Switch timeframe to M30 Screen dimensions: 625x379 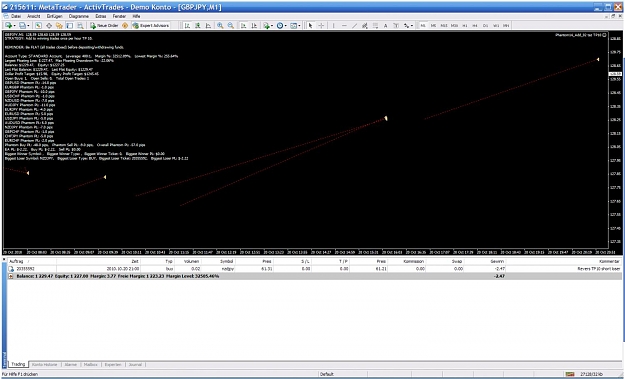click(454, 26)
